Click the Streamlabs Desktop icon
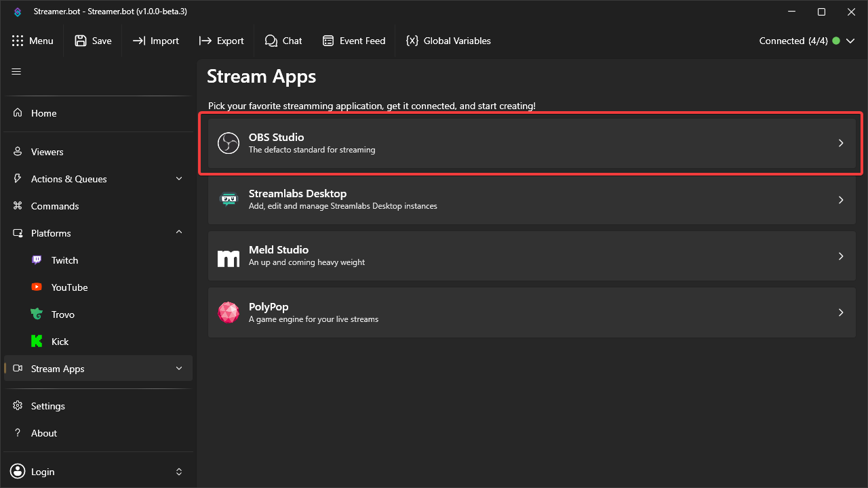The image size is (868, 488). 229,199
